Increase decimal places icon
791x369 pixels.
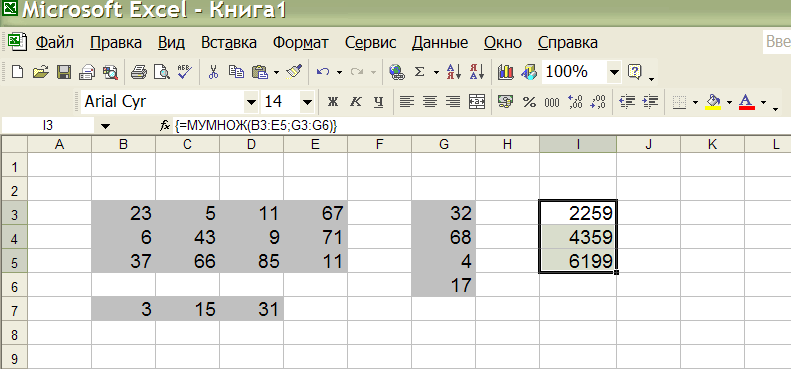click(x=575, y=101)
